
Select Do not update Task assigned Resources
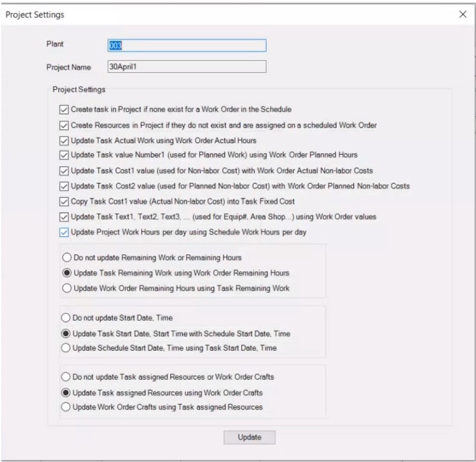pos(66,378)
